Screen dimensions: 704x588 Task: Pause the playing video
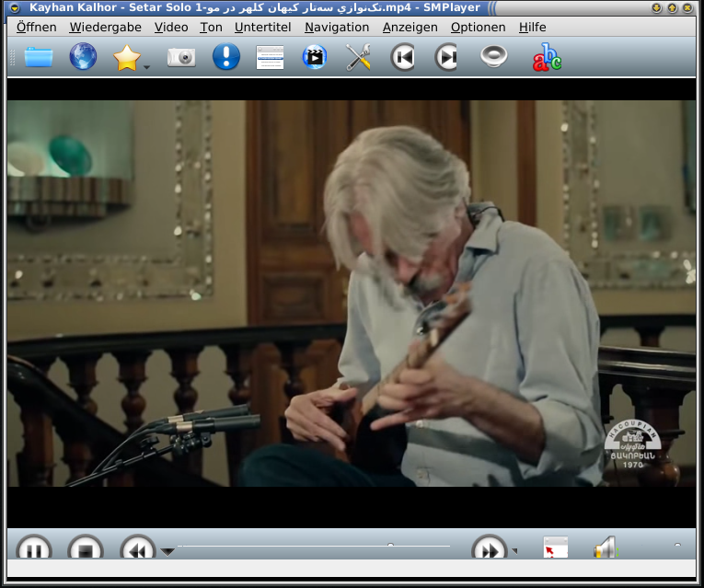point(34,549)
